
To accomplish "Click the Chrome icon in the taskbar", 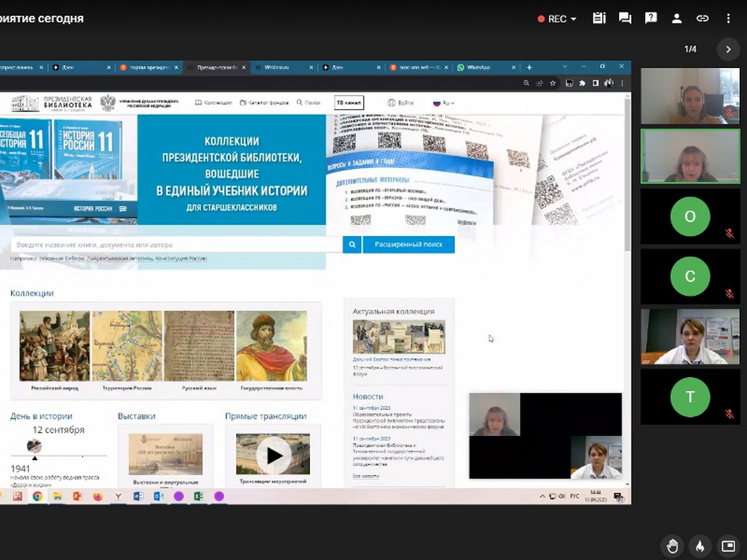I will click(37, 496).
